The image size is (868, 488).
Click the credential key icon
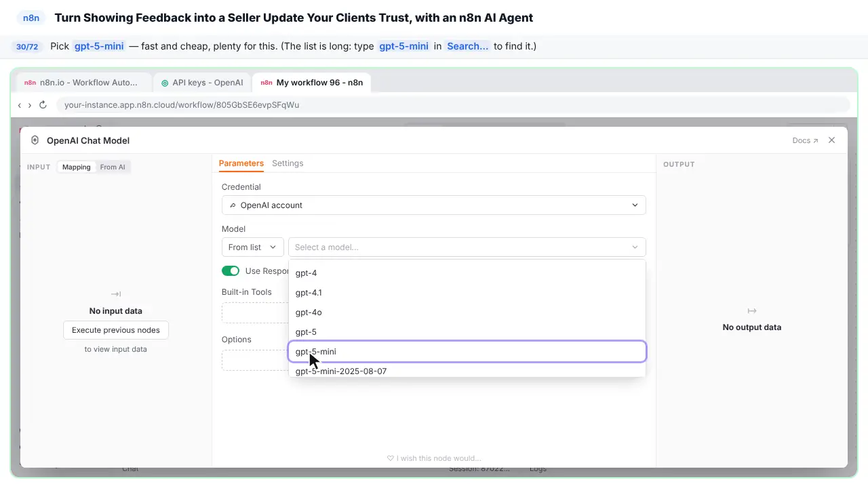233,205
